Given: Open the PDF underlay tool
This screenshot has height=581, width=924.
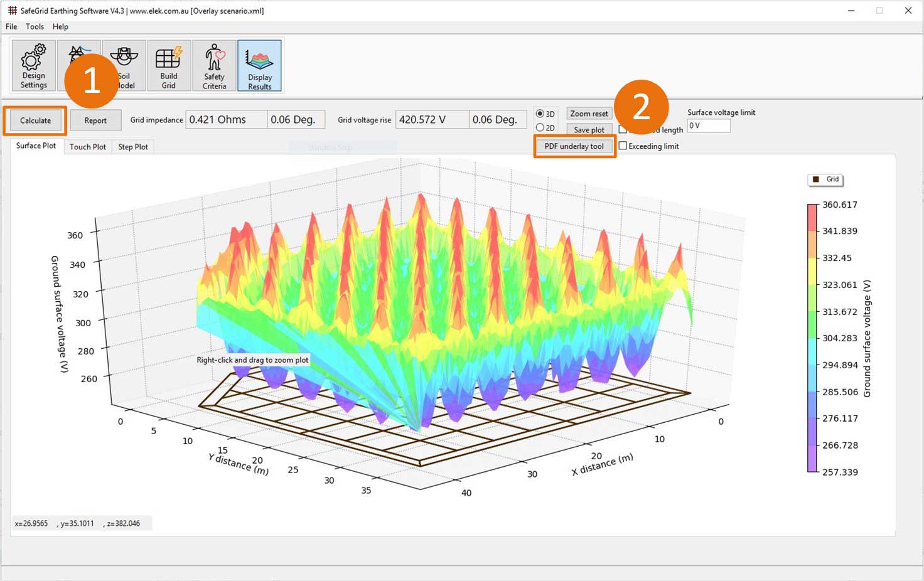Looking at the screenshot, I should point(574,146).
